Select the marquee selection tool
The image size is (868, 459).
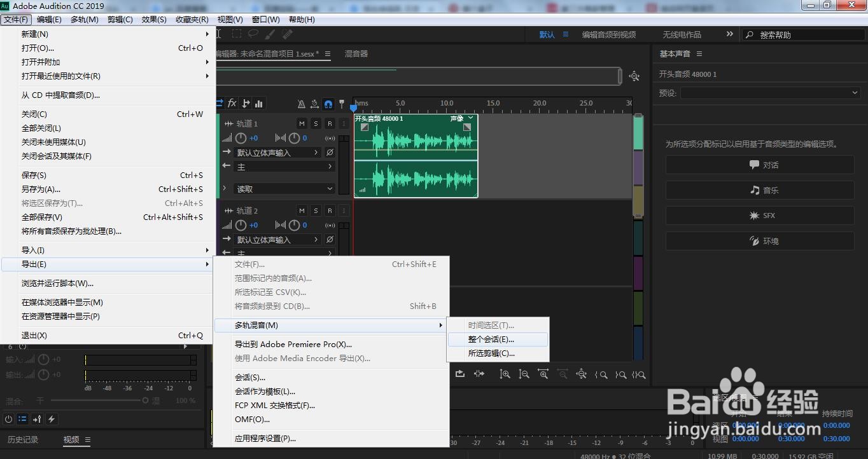(x=237, y=34)
